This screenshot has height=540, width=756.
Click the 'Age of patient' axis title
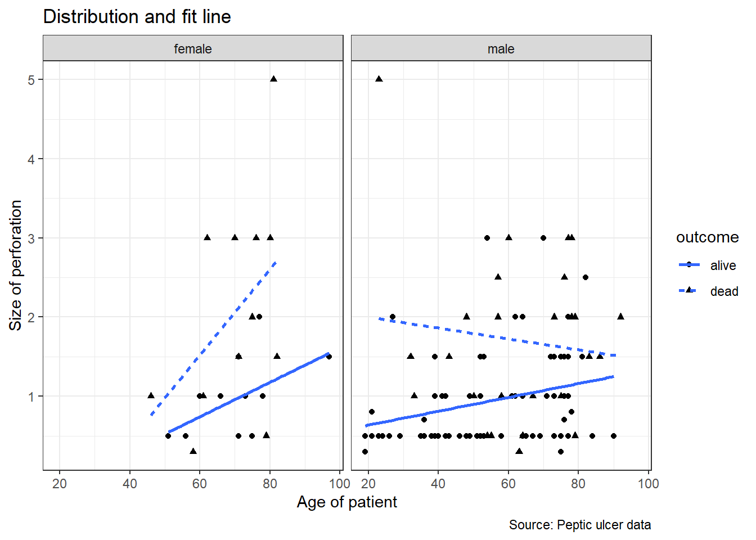pyautogui.click(x=346, y=502)
